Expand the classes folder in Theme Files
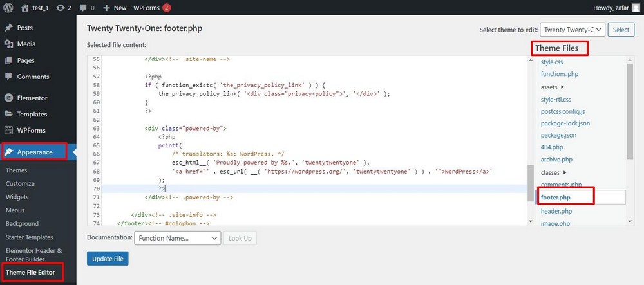644x285 pixels. pos(563,172)
